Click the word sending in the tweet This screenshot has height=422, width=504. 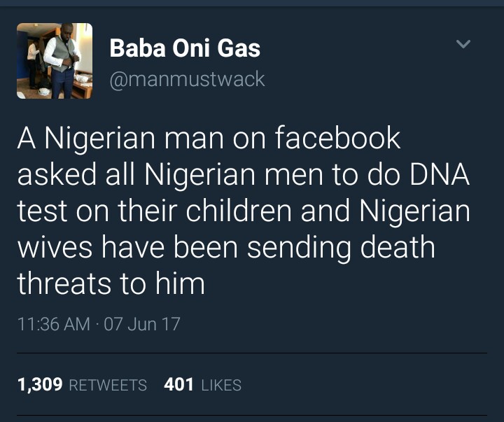(x=299, y=248)
